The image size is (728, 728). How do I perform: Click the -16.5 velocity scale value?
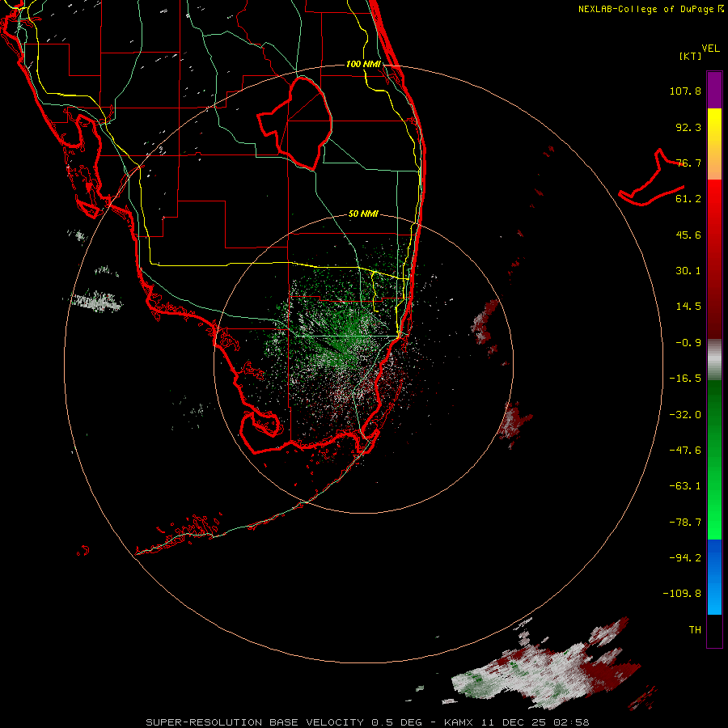pyautogui.click(x=685, y=379)
